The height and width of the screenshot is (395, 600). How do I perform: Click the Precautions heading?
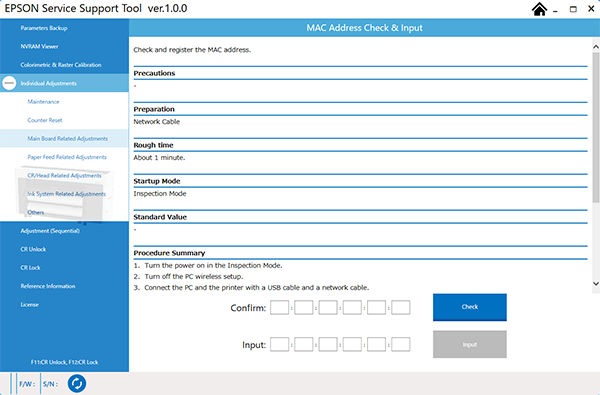pos(154,73)
